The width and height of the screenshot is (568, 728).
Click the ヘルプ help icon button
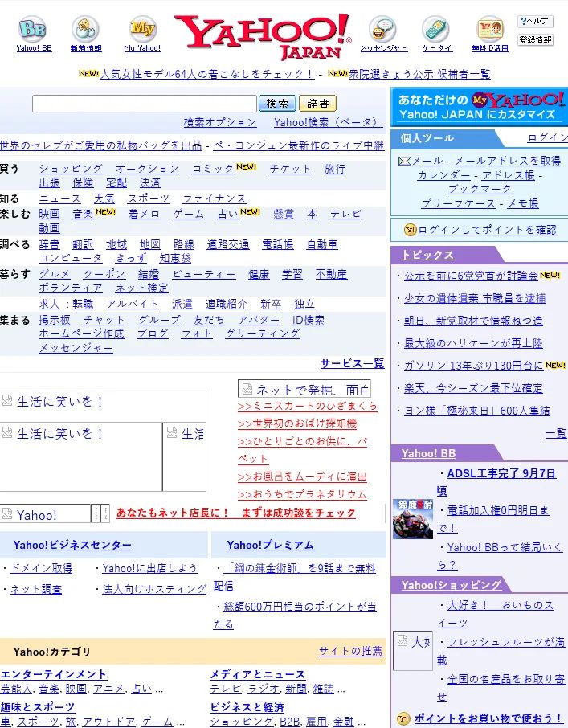tap(535, 22)
